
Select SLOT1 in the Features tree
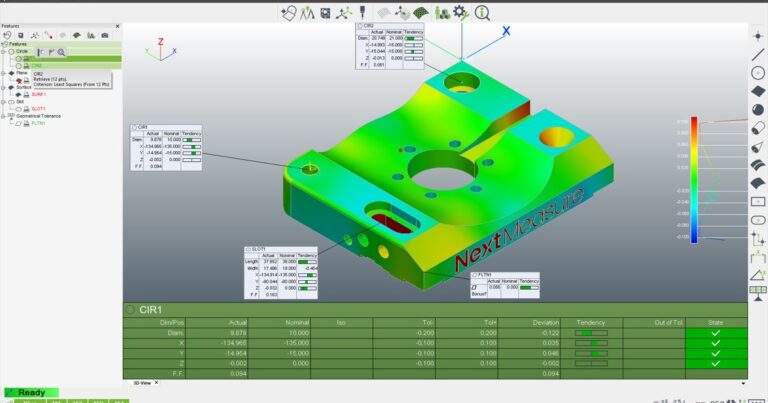click(x=39, y=109)
